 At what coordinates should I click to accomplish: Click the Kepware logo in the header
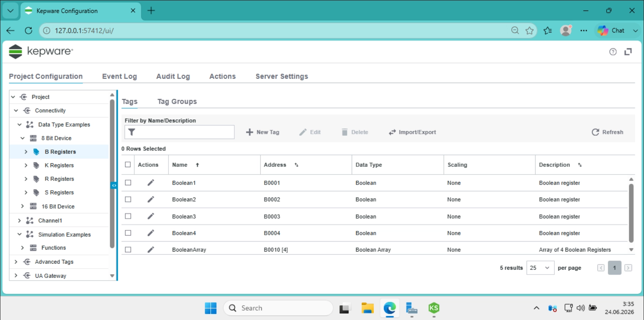[x=41, y=51]
